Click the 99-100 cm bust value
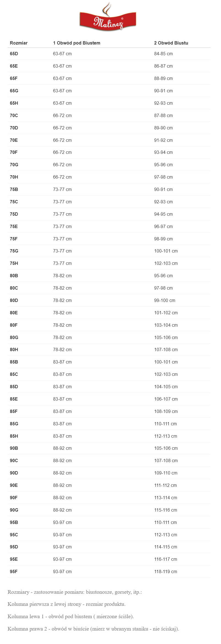Image resolution: width=221 pixels, height=644 pixels. (165, 300)
